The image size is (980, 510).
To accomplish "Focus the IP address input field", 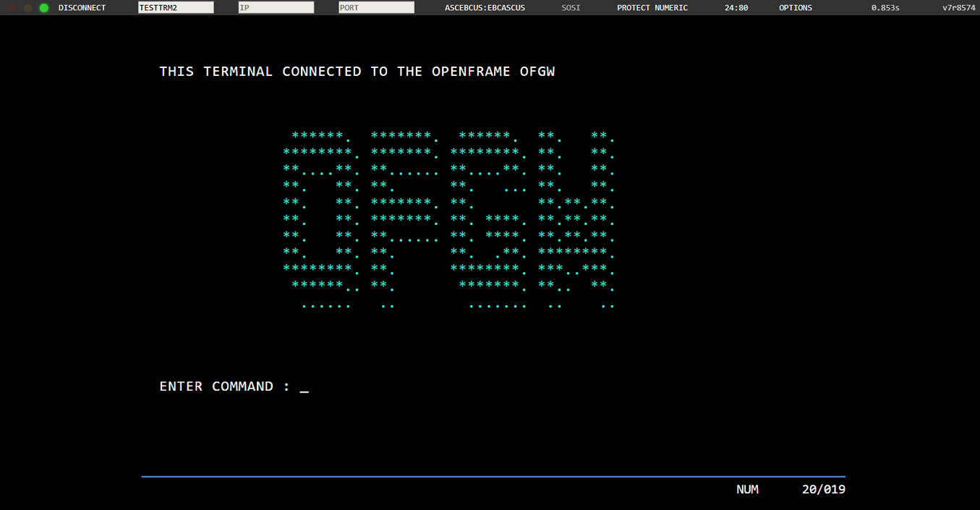I will click(276, 8).
